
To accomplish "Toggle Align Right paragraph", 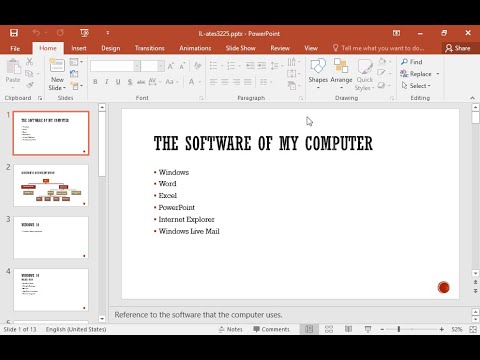I will [236, 82].
